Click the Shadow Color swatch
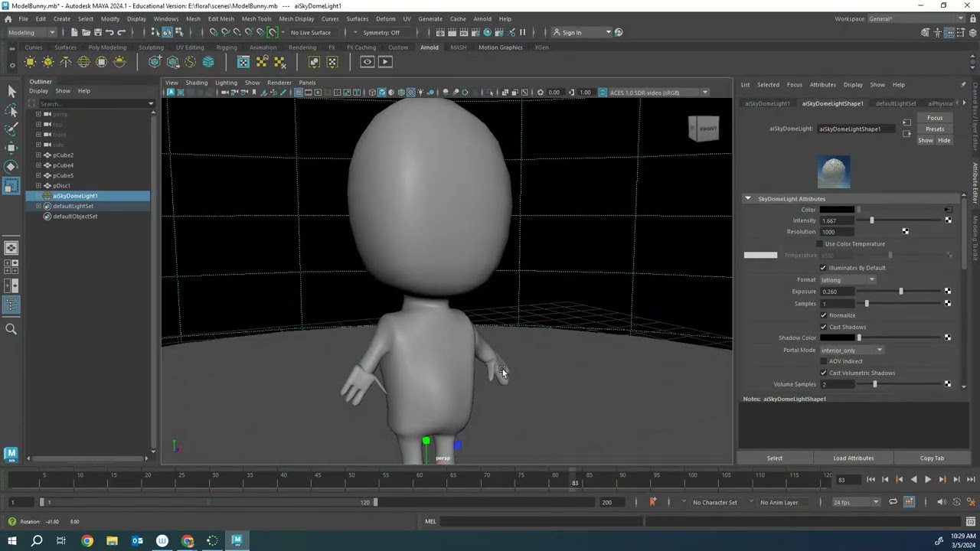The height and width of the screenshot is (551, 980). [x=837, y=338]
